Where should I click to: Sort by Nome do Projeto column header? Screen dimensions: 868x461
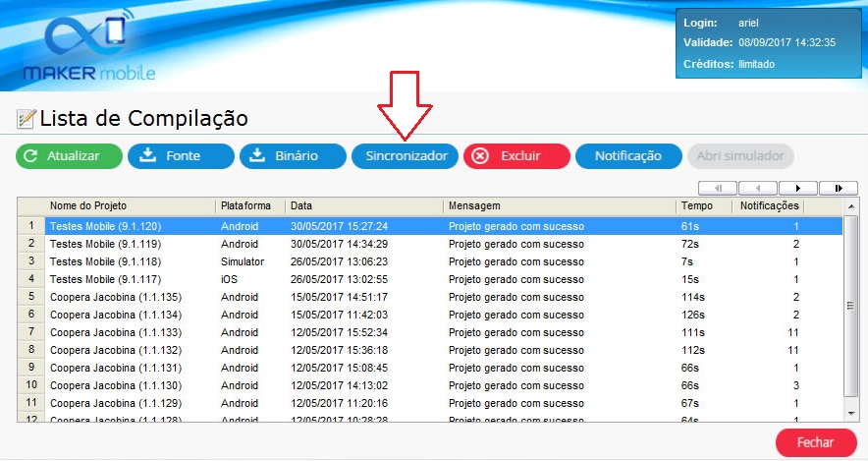point(131,206)
